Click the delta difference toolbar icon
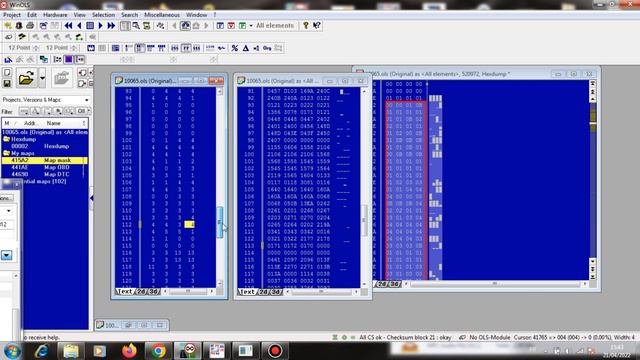 246,48
